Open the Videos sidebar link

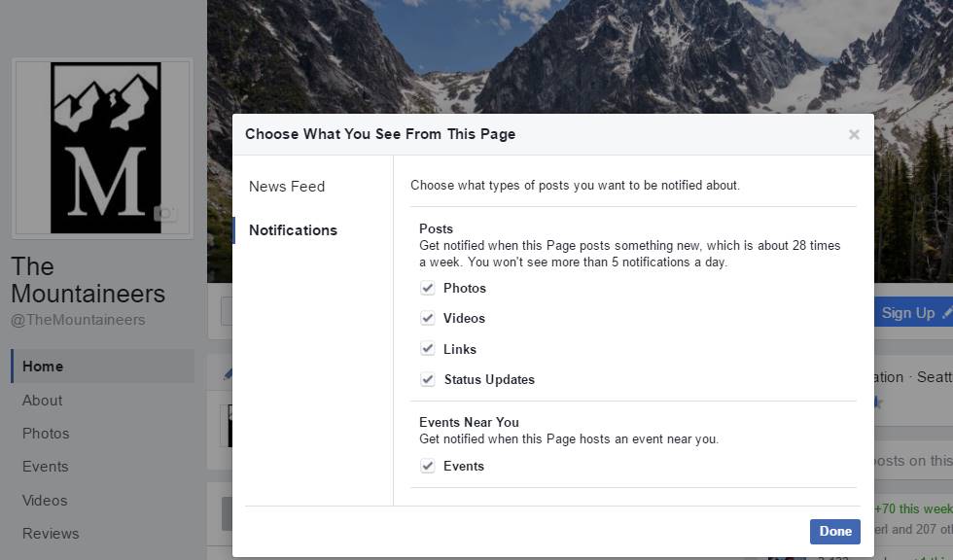[x=45, y=501]
